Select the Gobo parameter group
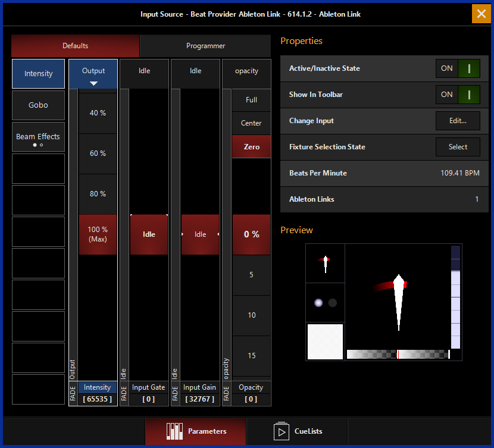This screenshot has width=494, height=448. point(39,105)
